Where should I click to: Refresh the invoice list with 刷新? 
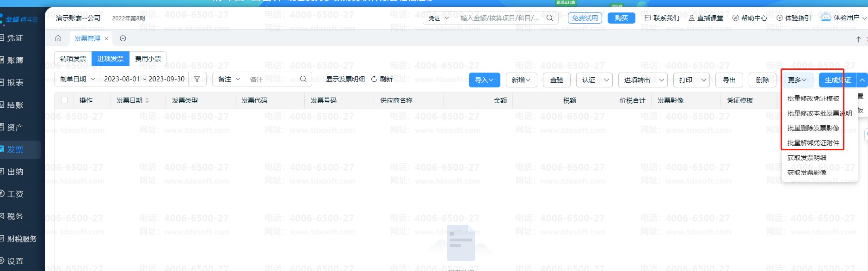click(x=382, y=79)
